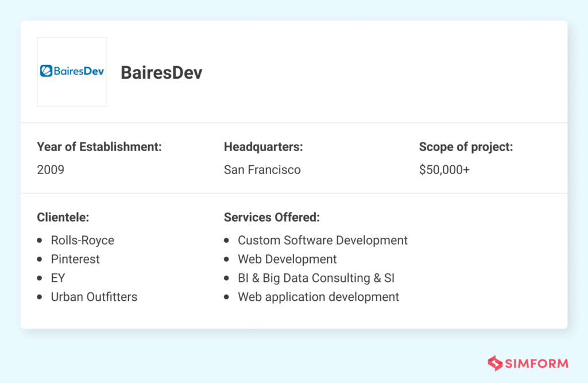Click the BairesDev company title heading
588x383 pixels.
coord(161,72)
